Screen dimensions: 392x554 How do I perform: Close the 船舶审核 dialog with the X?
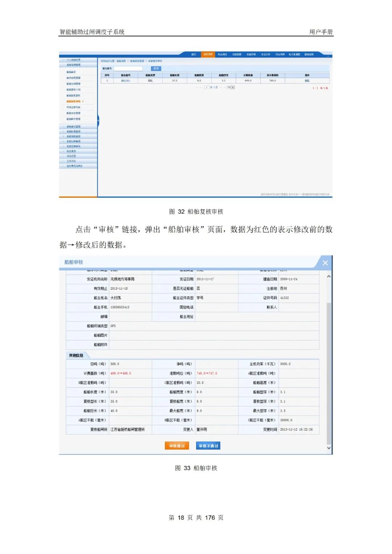[x=325, y=263]
